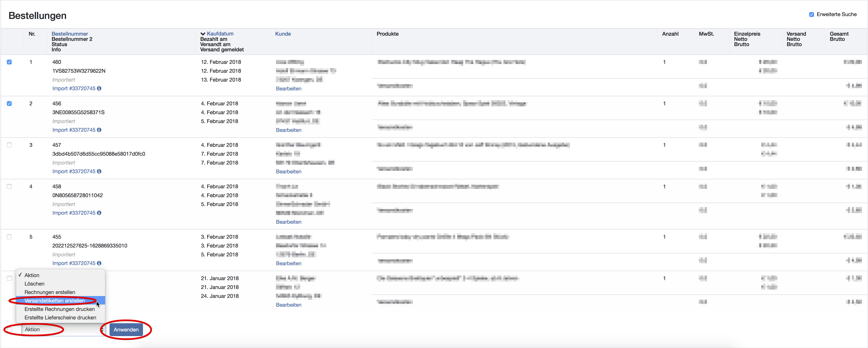
Task: Open Import #33720745 link of order 458
Action: point(74,213)
